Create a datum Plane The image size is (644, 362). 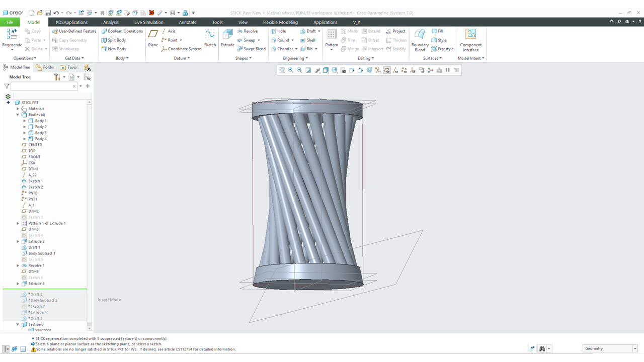pos(153,38)
